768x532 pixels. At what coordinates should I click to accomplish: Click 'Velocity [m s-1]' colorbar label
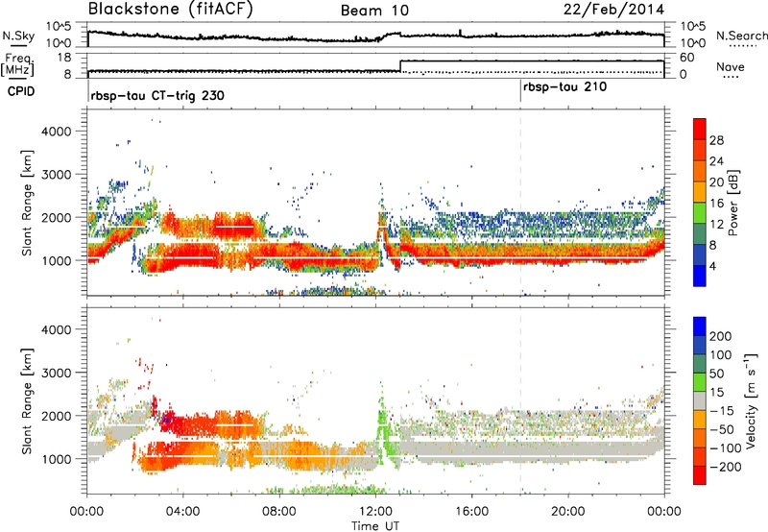pos(750,400)
